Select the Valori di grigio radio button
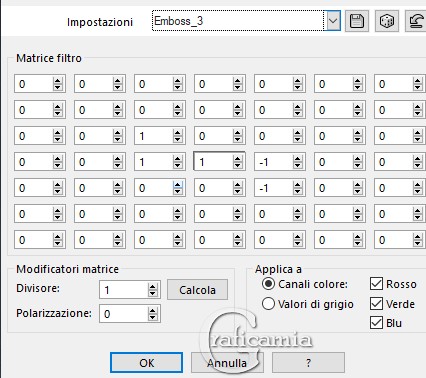Image resolution: width=426 pixels, height=378 pixels. [268, 304]
